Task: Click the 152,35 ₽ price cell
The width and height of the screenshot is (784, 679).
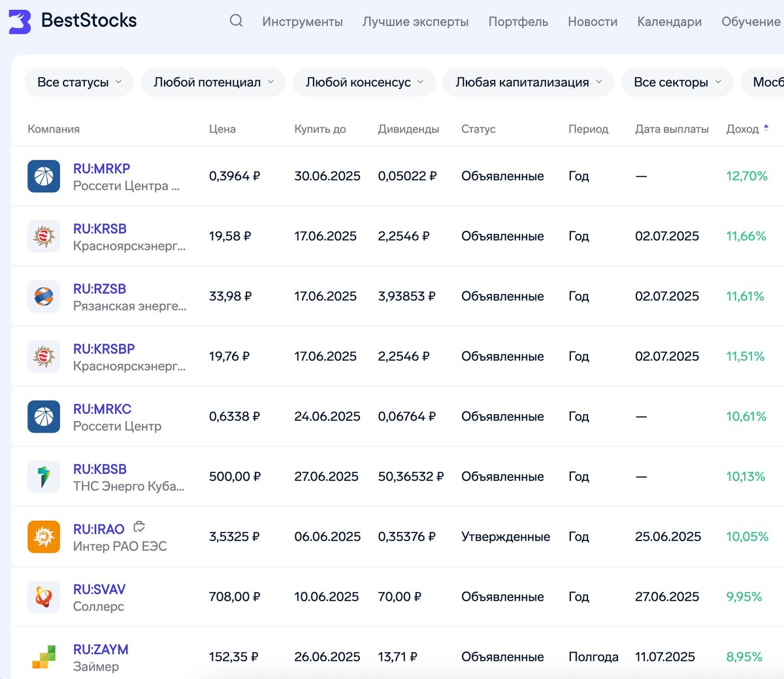Action: [234, 657]
